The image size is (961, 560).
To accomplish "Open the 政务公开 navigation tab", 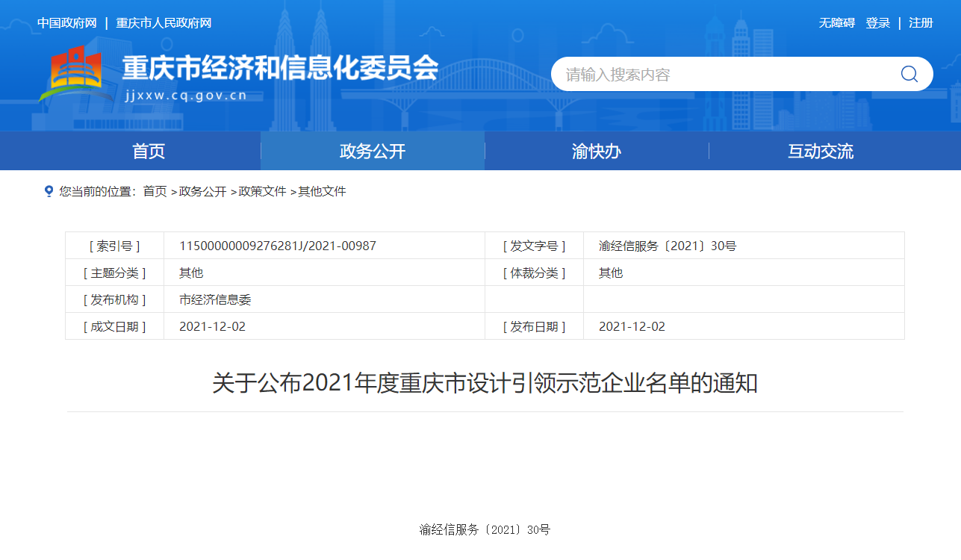I will pos(373,152).
